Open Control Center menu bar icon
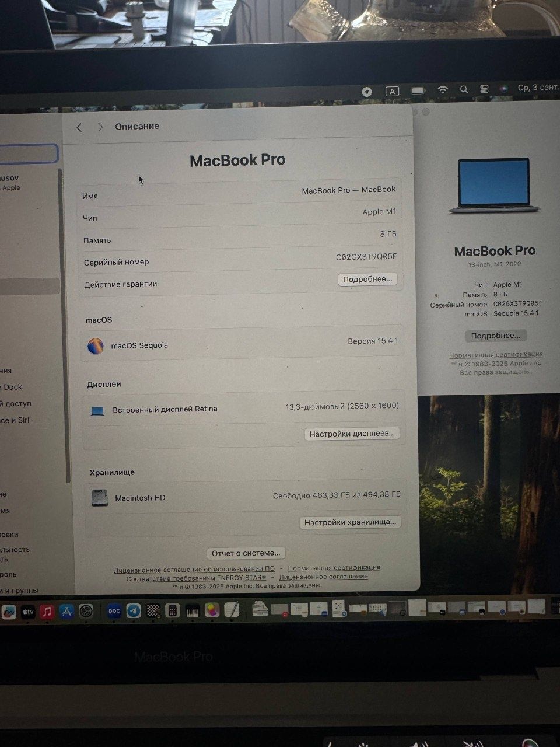This screenshot has width=560, height=747. [484, 89]
